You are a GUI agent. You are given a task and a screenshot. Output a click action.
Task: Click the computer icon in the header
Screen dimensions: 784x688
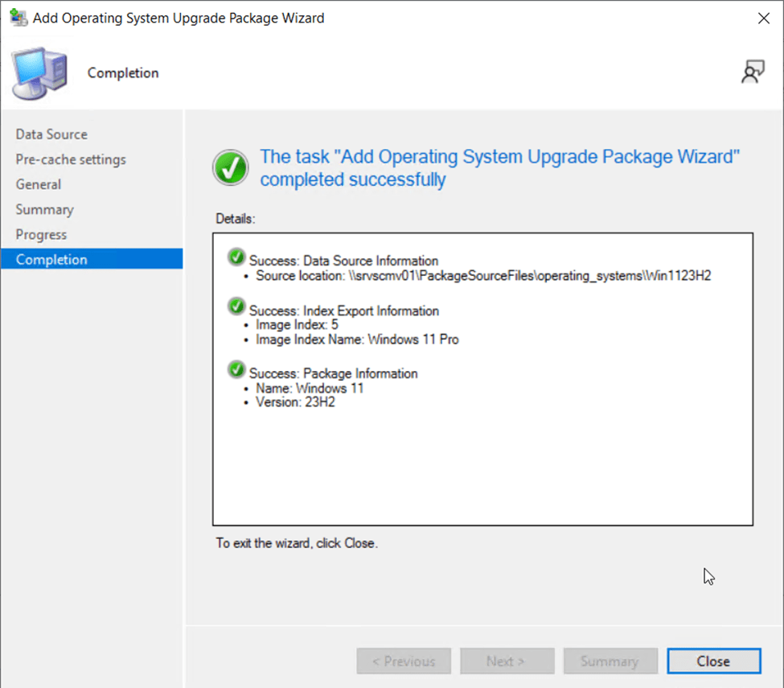(x=39, y=72)
